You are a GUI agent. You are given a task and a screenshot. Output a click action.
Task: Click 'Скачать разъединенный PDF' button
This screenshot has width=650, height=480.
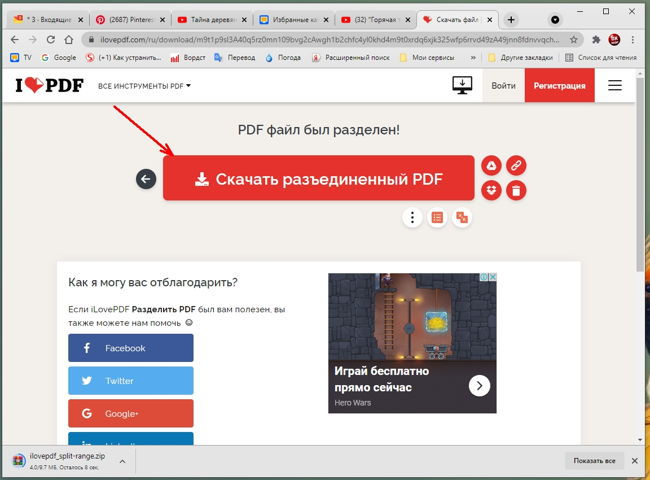[318, 178]
